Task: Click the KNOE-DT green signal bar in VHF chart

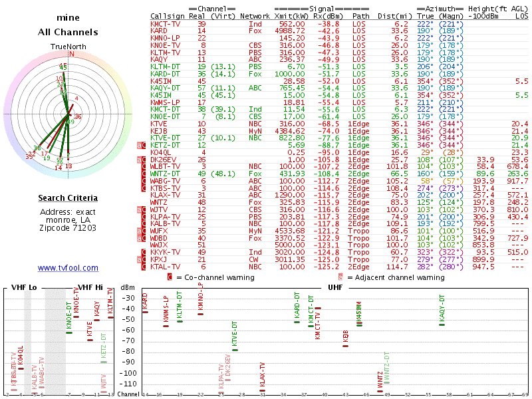Action: (x=69, y=331)
